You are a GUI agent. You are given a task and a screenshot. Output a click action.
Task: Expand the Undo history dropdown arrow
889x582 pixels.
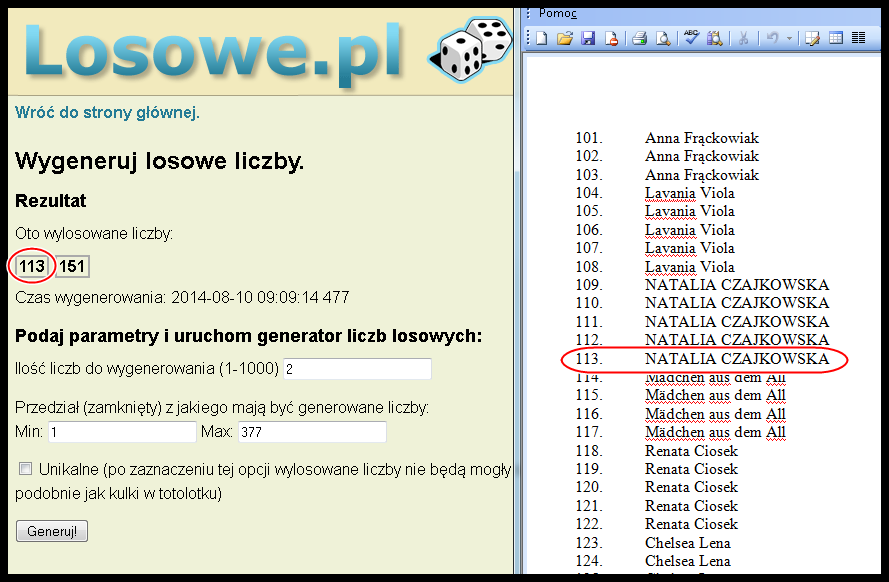(789, 39)
